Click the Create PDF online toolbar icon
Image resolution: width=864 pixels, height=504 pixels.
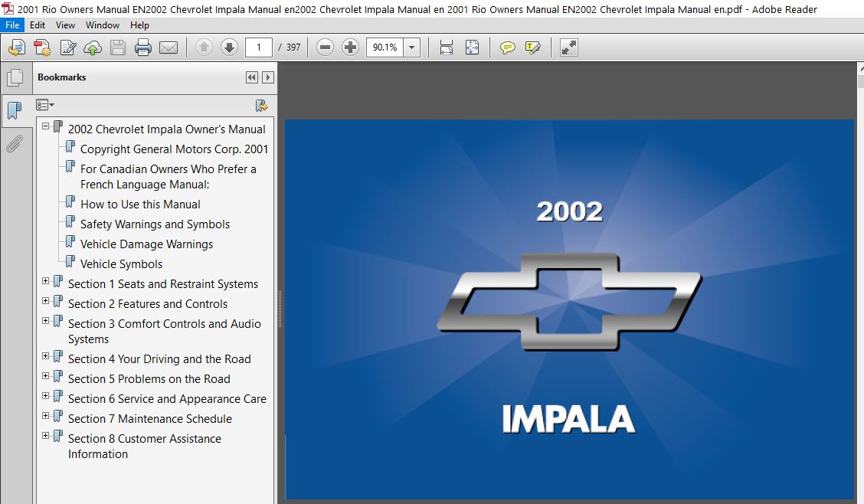coord(17,47)
